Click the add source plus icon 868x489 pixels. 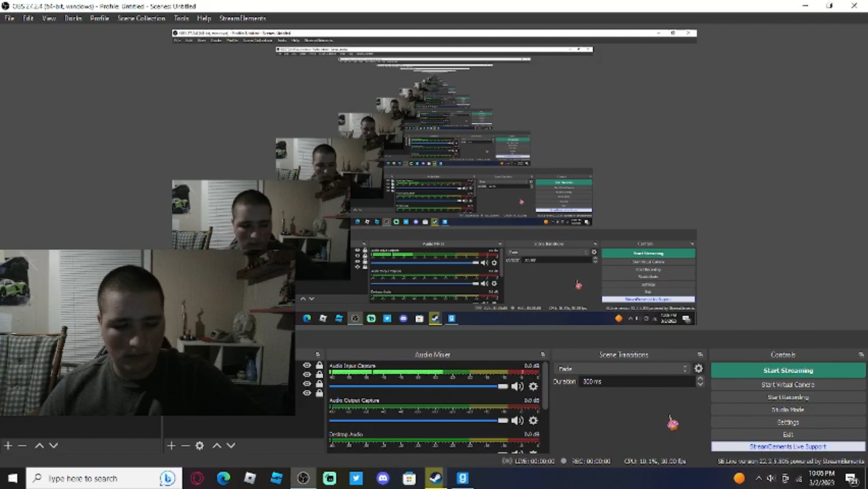tap(171, 446)
